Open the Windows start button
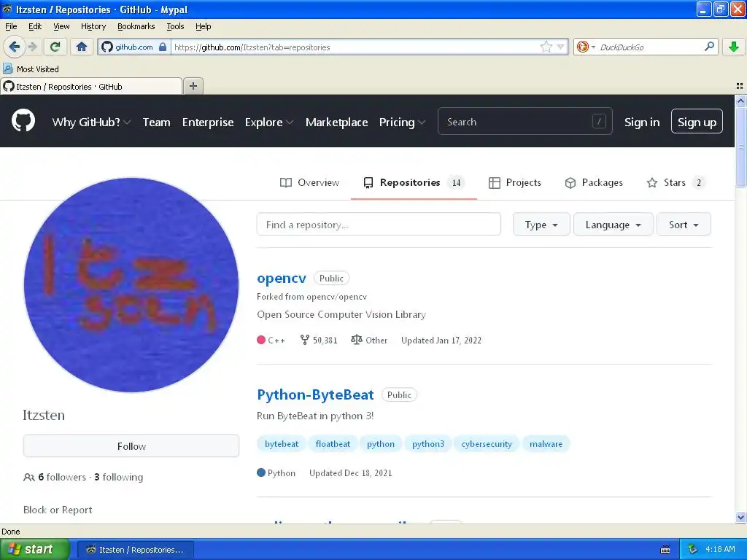This screenshot has height=560, width=747. click(35, 550)
